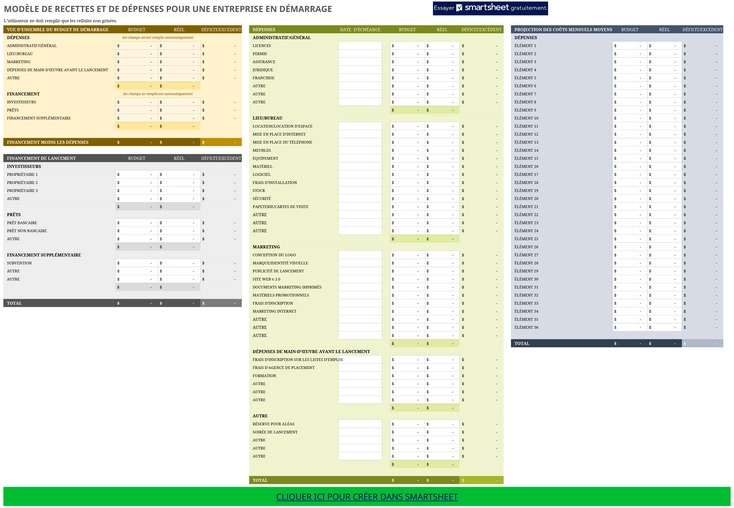Select the 'DOCUMENTS MARKETING IMPRIMÉS' label
The height and width of the screenshot is (508, 734).
(287, 287)
